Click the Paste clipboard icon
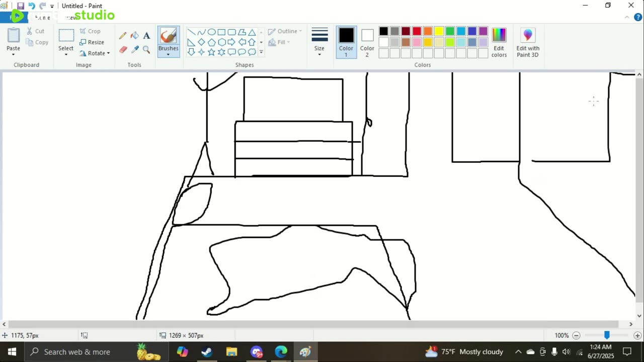Screen dimensions: 644x362 point(13,35)
